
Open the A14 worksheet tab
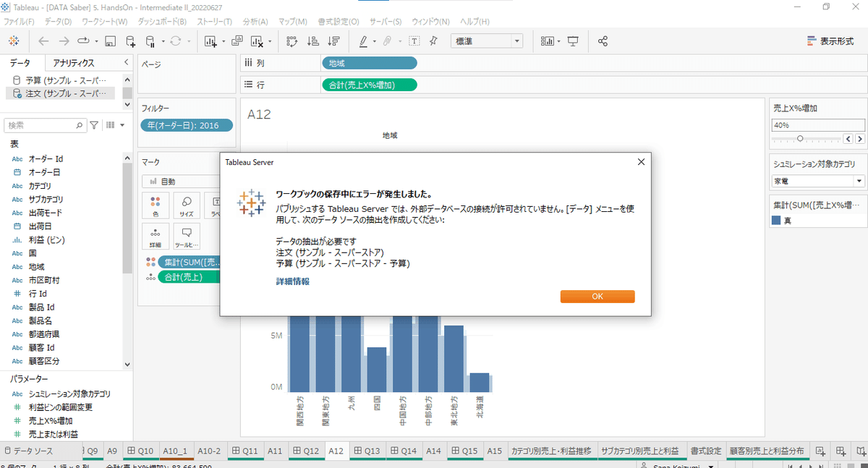click(x=433, y=450)
